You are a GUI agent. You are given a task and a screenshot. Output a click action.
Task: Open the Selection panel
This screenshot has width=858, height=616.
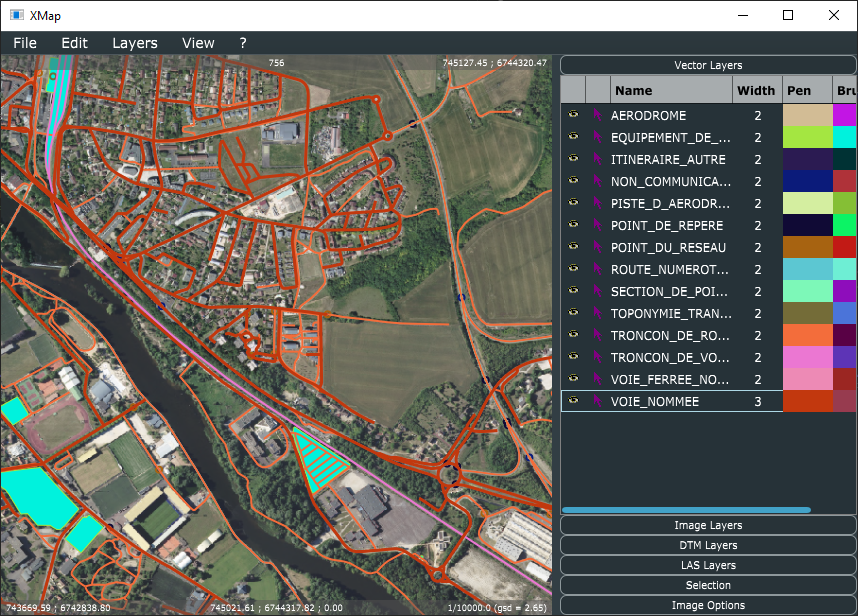708,585
